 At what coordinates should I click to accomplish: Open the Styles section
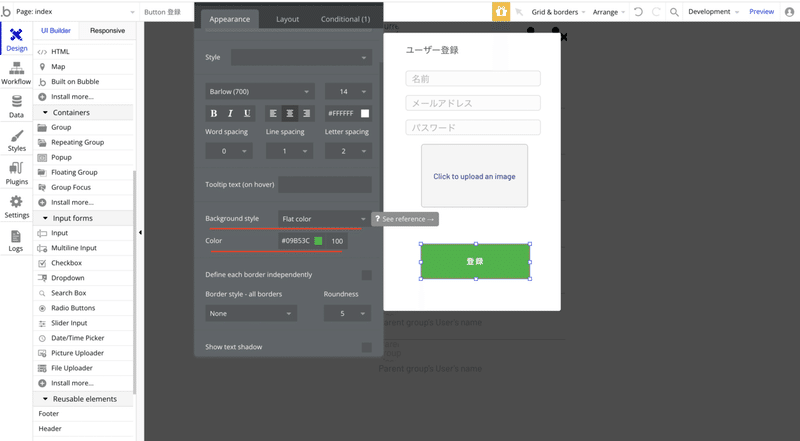tap(16, 140)
